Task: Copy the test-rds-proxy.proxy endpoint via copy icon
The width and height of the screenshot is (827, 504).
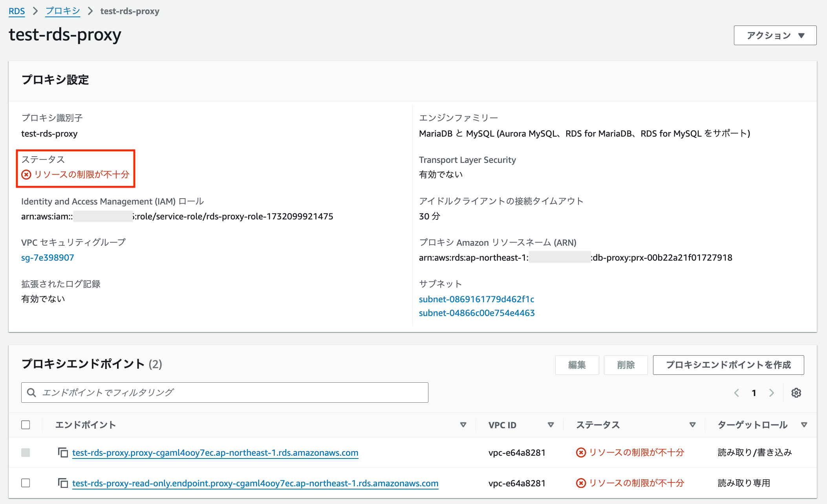Action: [x=63, y=453]
